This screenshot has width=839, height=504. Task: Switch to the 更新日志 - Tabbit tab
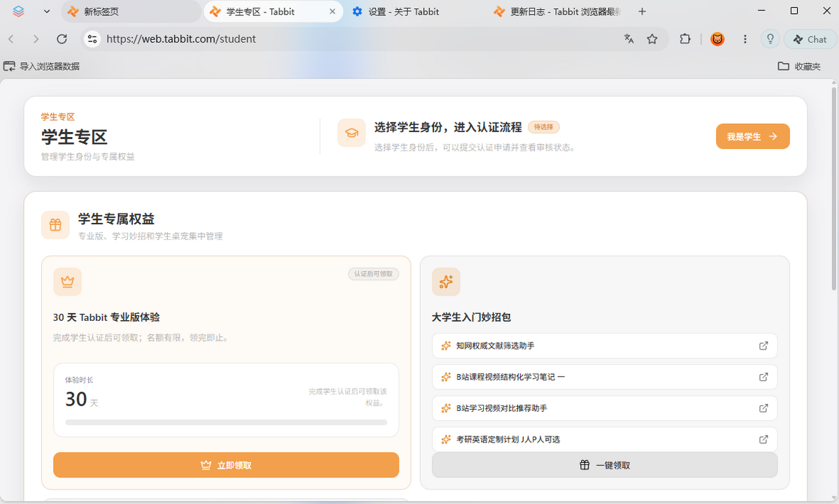click(557, 11)
